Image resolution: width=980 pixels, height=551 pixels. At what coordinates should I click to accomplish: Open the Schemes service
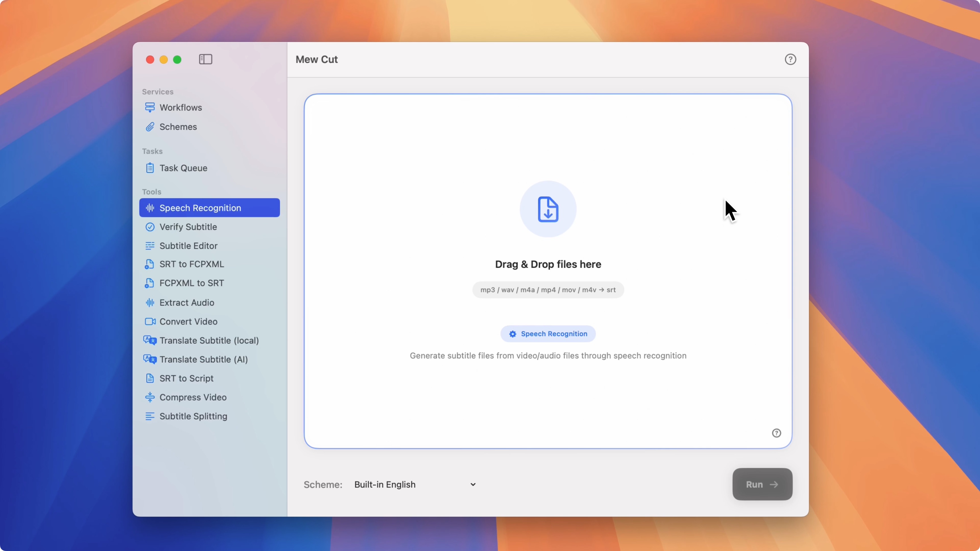(178, 127)
